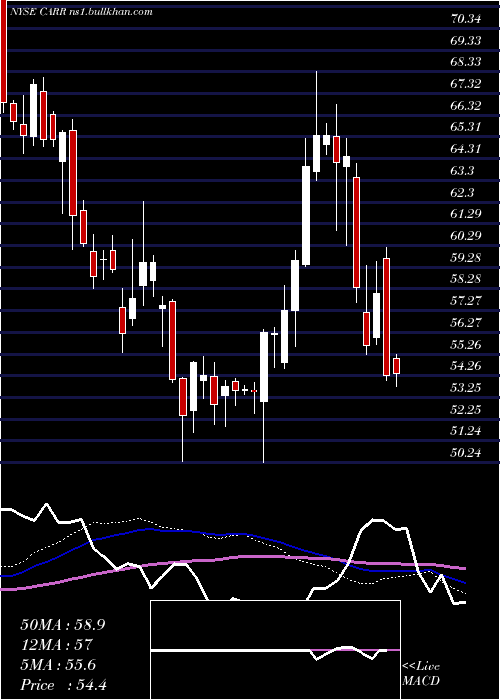Click the 62.3 price axis label
Image resolution: width=500 pixels, height=700 pixels.
462,192
